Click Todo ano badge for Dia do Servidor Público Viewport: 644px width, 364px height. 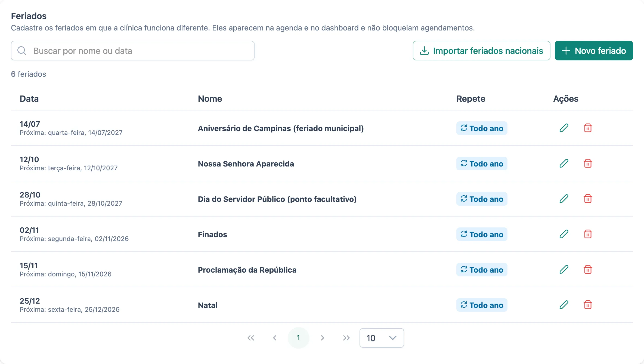click(482, 199)
